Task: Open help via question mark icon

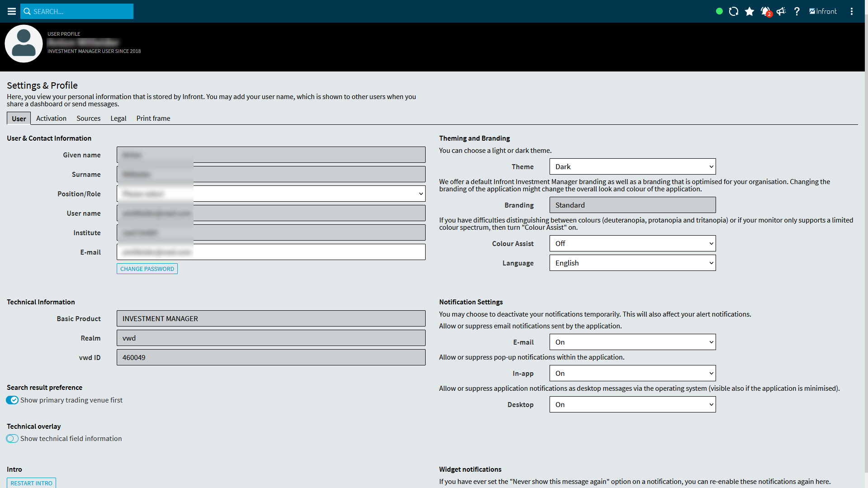Action: [797, 11]
